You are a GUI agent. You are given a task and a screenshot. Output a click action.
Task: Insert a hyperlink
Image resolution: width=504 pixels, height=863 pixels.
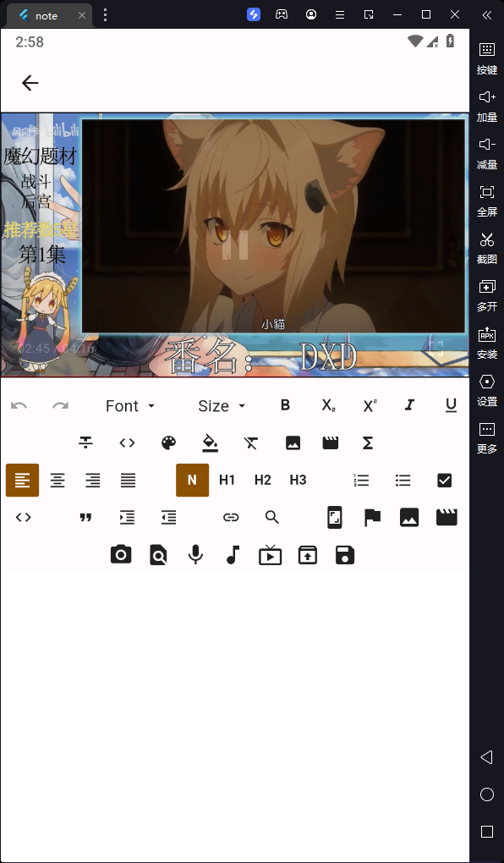pos(231,517)
